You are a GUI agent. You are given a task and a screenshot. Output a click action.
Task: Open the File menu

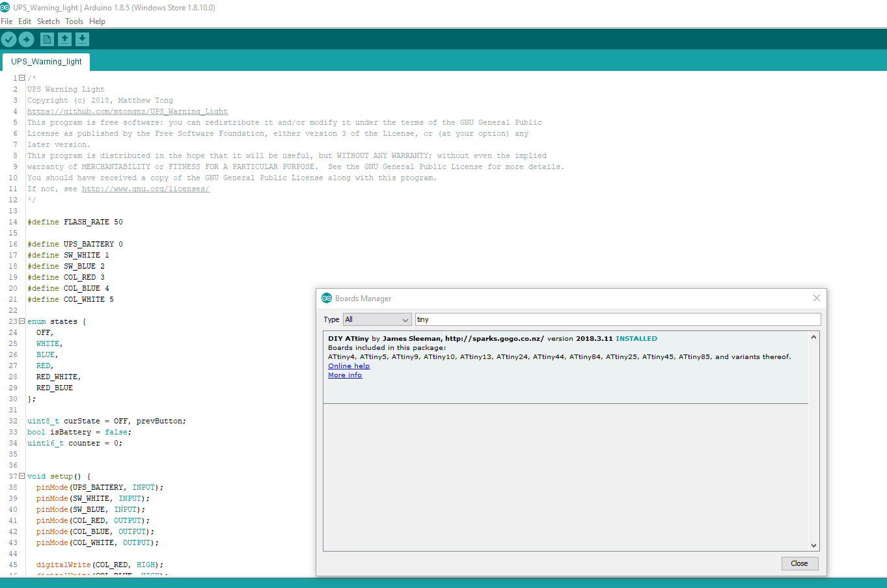pos(7,21)
